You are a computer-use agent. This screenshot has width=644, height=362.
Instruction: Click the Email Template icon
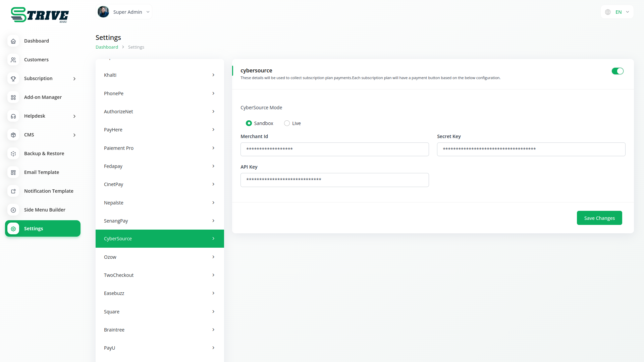(x=13, y=172)
